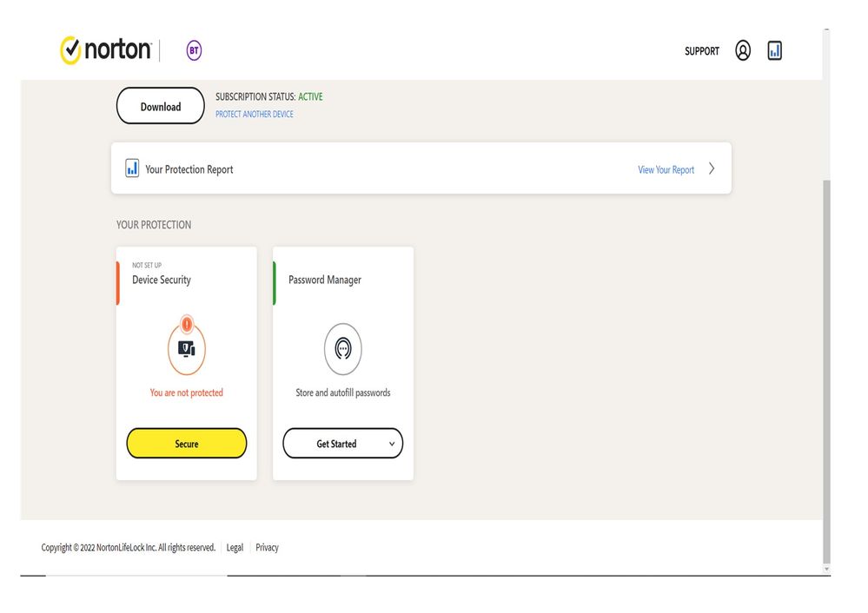868x613 pixels.
Task: Expand the Get Started dropdown arrow
Action: point(392,444)
